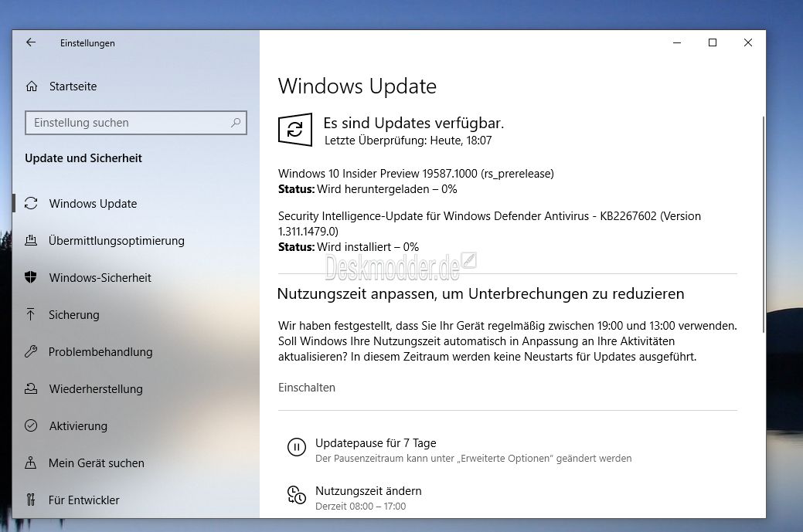Go to Sicherung settings
The width and height of the screenshot is (803, 532).
point(73,314)
